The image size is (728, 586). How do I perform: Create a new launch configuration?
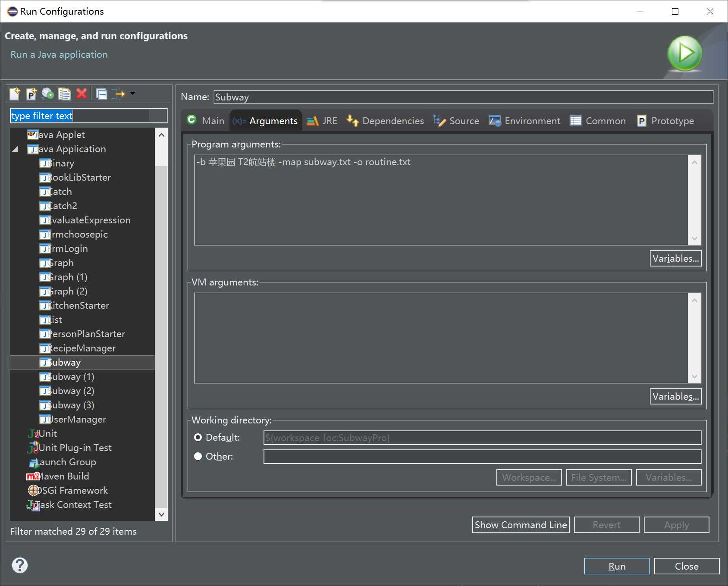tap(15, 94)
